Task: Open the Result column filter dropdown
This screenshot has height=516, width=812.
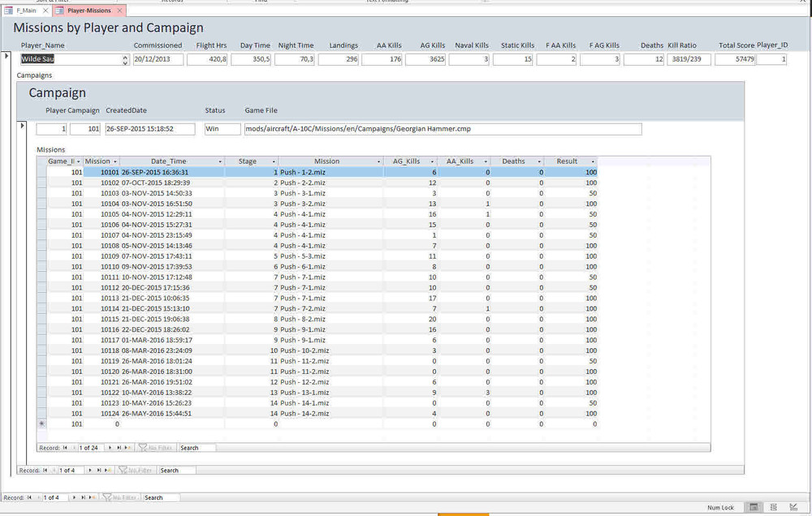Action: click(593, 161)
